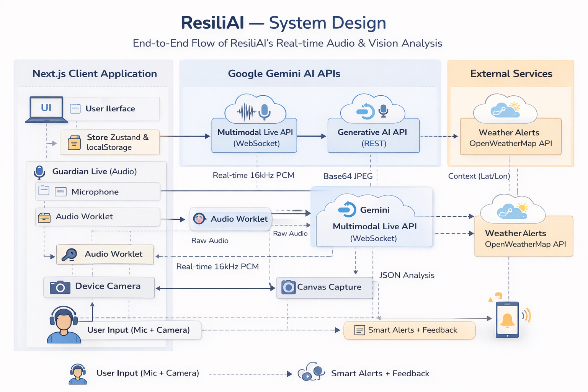The image size is (588, 392).
Task: Click the weather cloud inside External Services panel
Action: pos(505,109)
